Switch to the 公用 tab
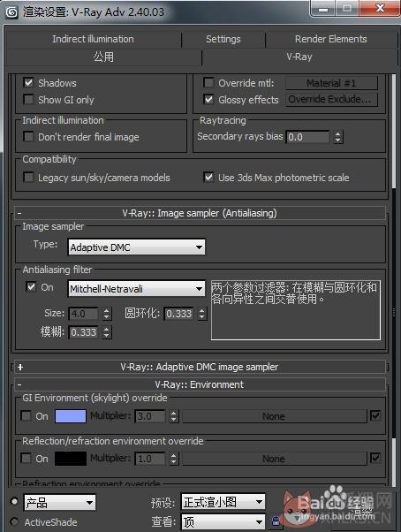 point(103,57)
